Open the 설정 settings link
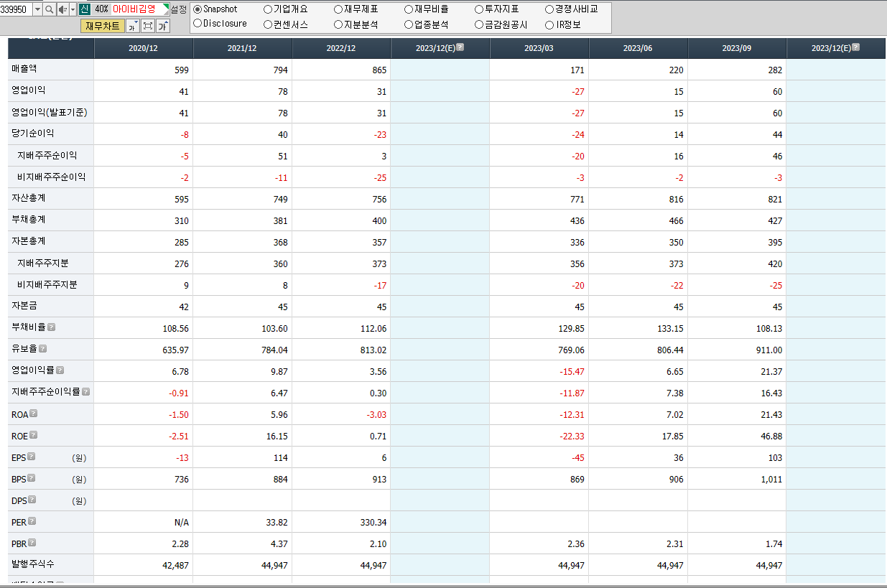The height and width of the screenshot is (588, 887). tap(178, 9)
